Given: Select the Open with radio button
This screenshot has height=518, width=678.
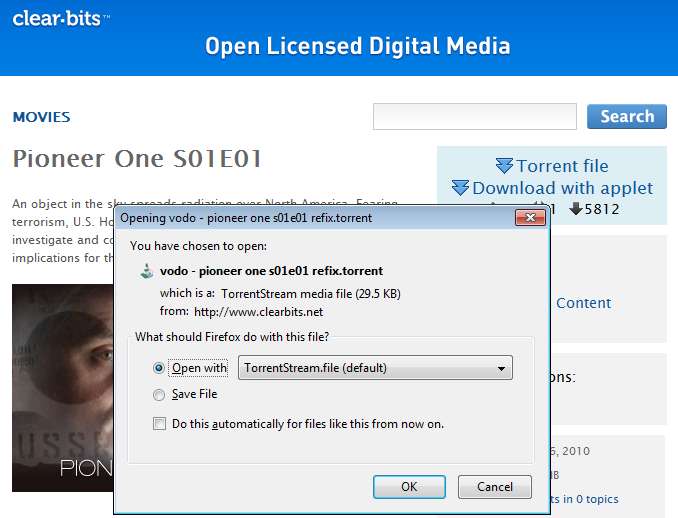Looking at the screenshot, I should point(159,368).
